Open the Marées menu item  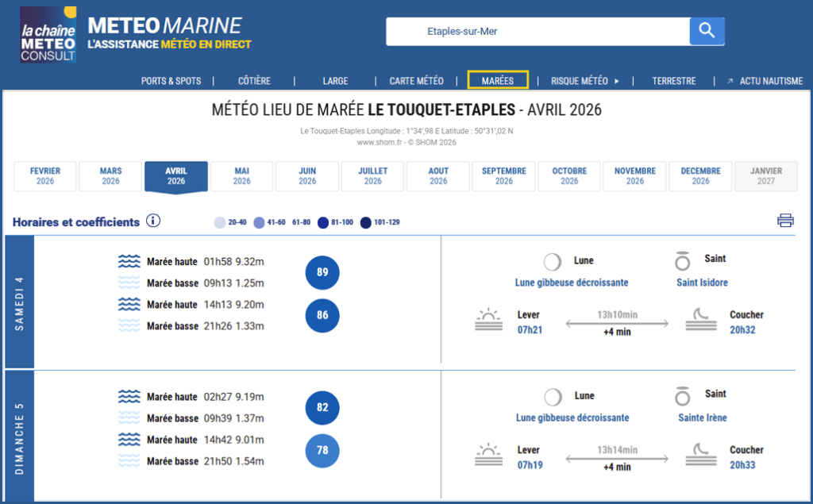498,80
